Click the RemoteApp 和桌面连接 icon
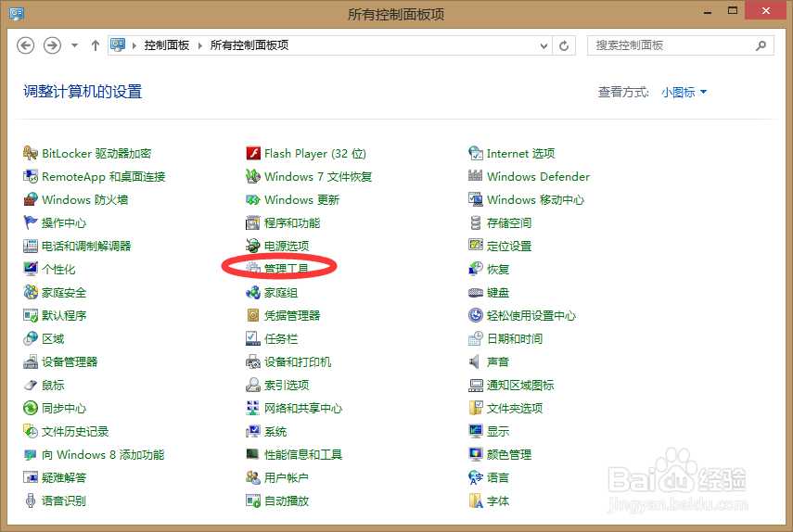Viewport: 793px width, 532px height. (x=31, y=176)
